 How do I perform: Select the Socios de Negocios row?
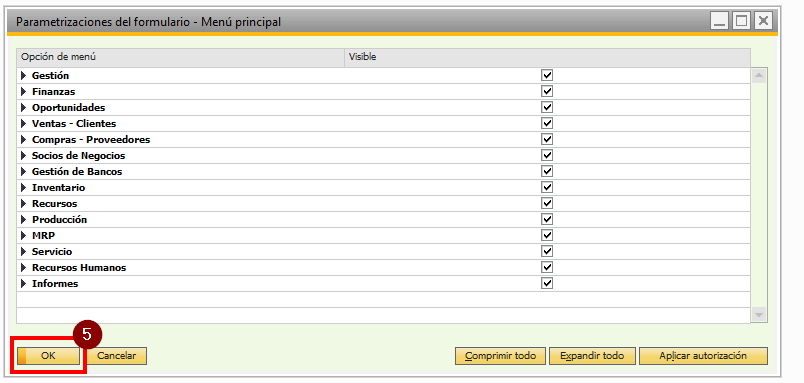[x=384, y=156]
